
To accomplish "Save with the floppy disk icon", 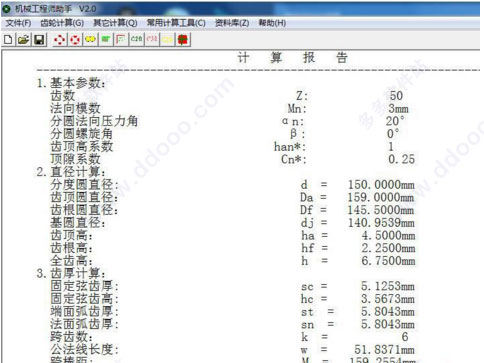I will click(39, 40).
